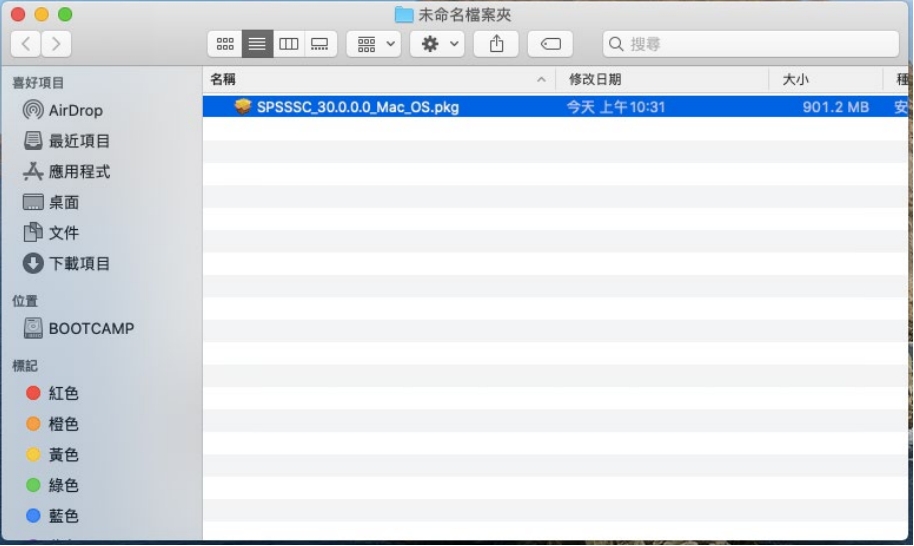Image resolution: width=914 pixels, height=546 pixels.
Task: Select the 橙色 orange tag
Action: click(52, 424)
